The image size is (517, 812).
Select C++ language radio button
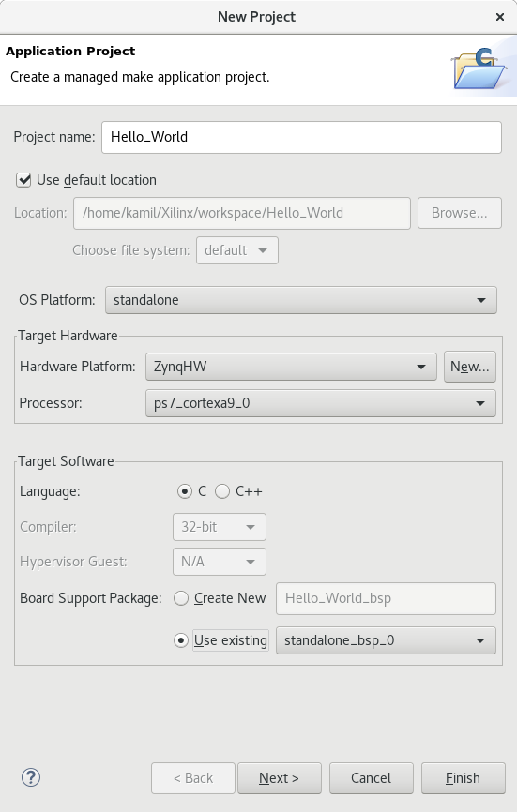[x=222, y=491]
